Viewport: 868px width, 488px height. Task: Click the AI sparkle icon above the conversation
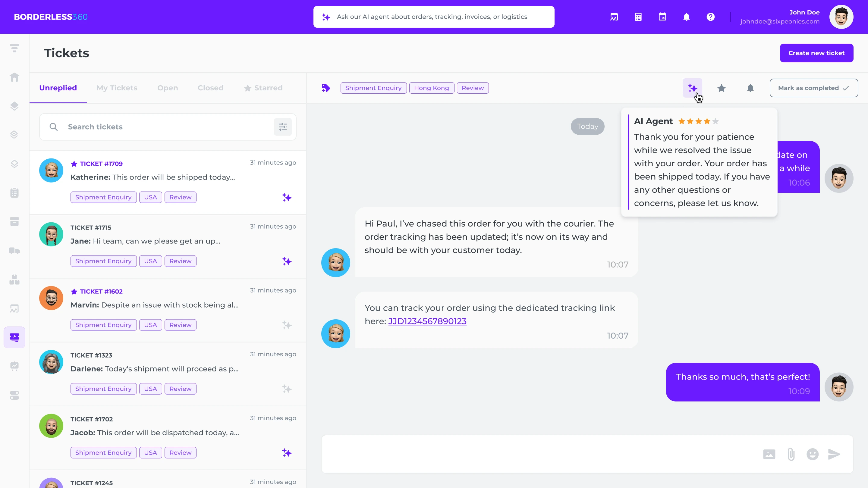pos(693,88)
